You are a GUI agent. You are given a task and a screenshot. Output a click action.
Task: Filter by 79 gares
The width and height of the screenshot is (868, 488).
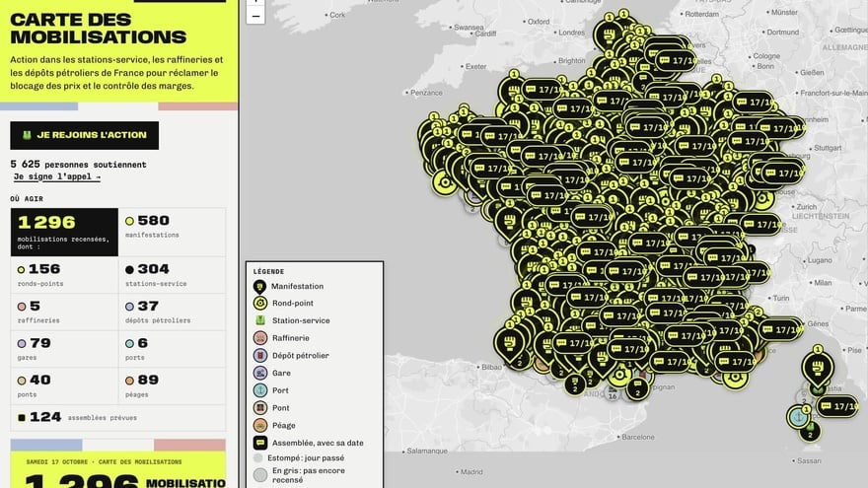(x=64, y=349)
